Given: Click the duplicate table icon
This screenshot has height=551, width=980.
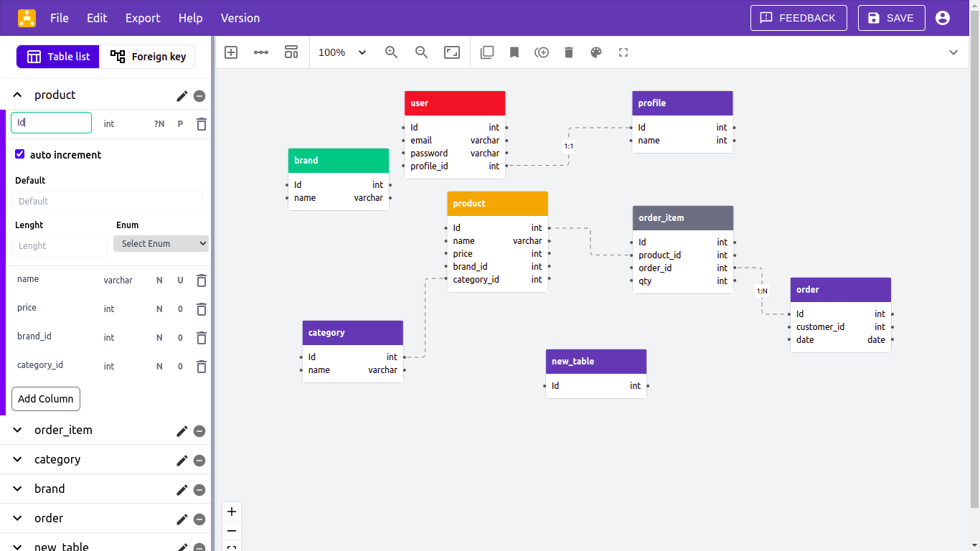Looking at the screenshot, I should [487, 52].
